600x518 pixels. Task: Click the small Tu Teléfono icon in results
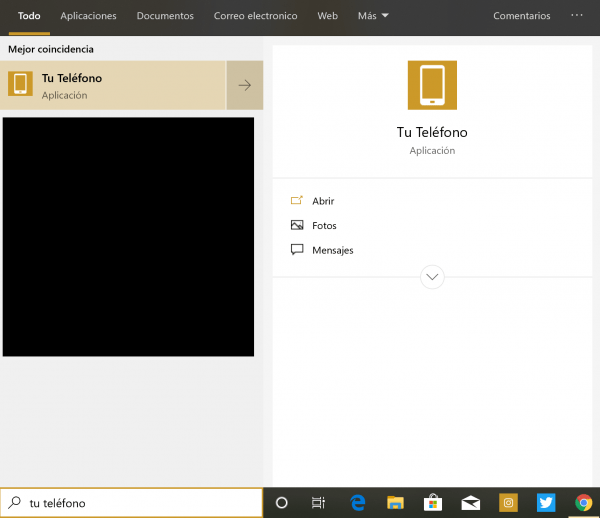(x=20, y=83)
